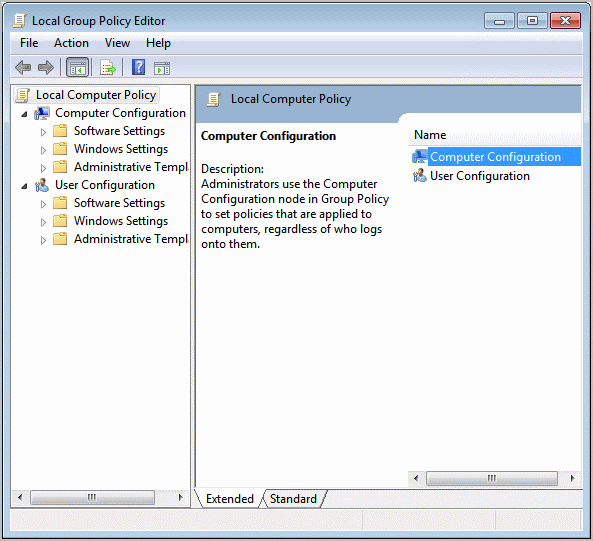Open the File menu
The image size is (593, 541).
(29, 43)
